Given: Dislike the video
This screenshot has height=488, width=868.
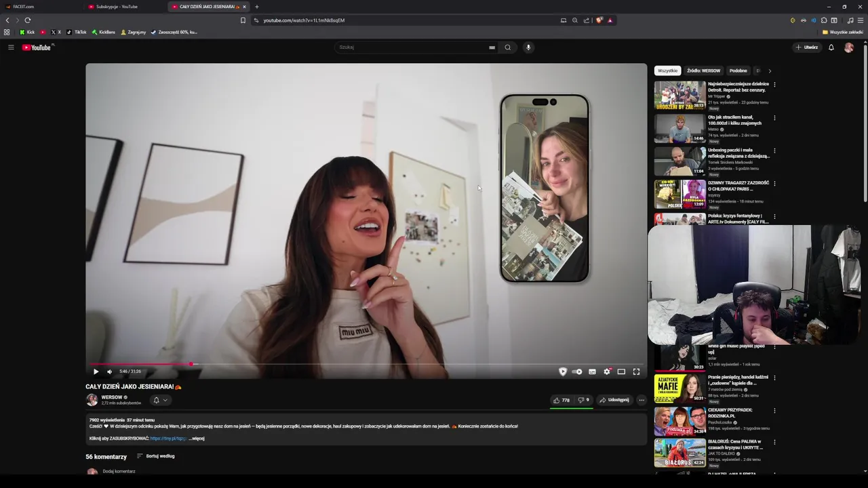Looking at the screenshot, I should coord(583,400).
